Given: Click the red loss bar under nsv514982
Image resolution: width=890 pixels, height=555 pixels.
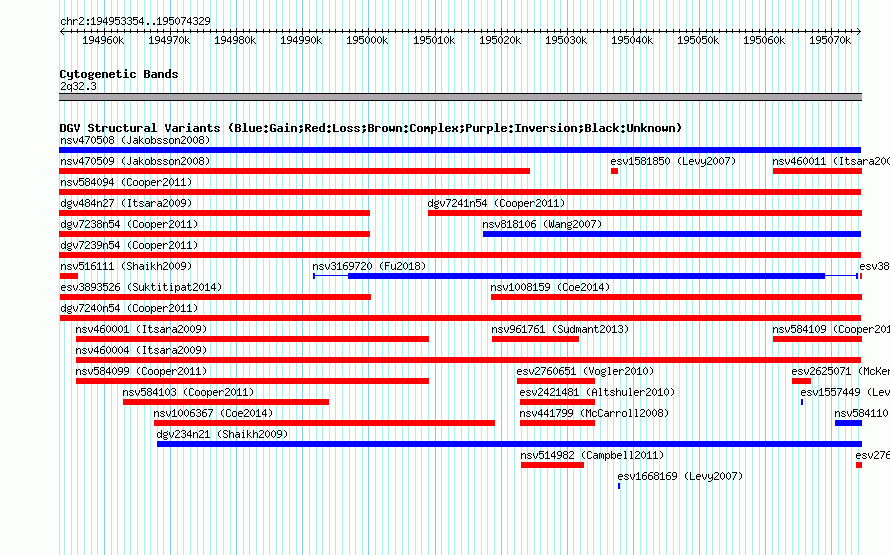Looking at the screenshot, I should (552, 465).
